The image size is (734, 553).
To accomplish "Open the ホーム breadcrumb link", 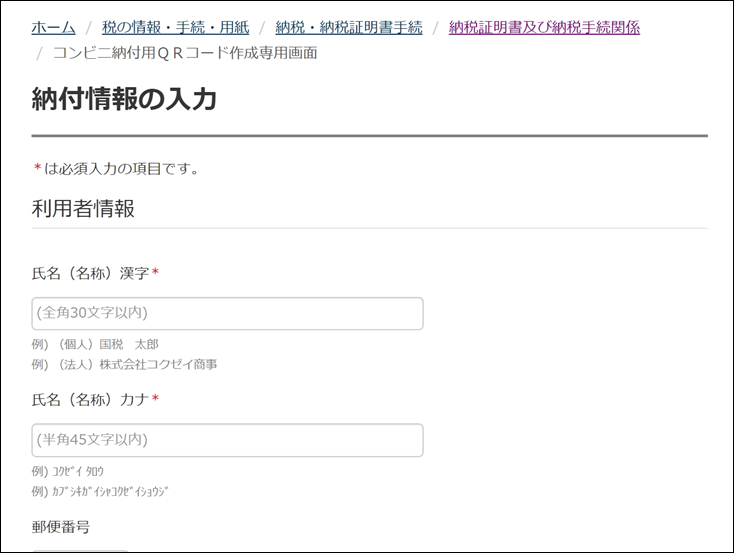I will [53, 28].
